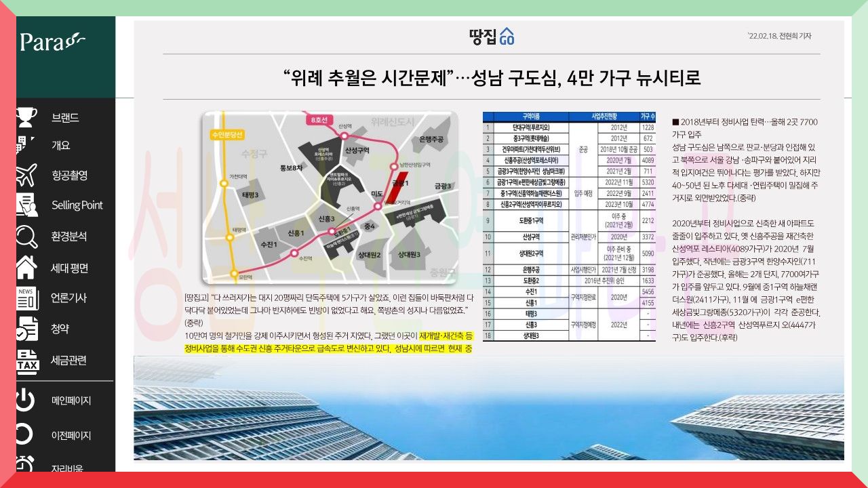Click the 금광1구역 table row

click(x=570, y=182)
